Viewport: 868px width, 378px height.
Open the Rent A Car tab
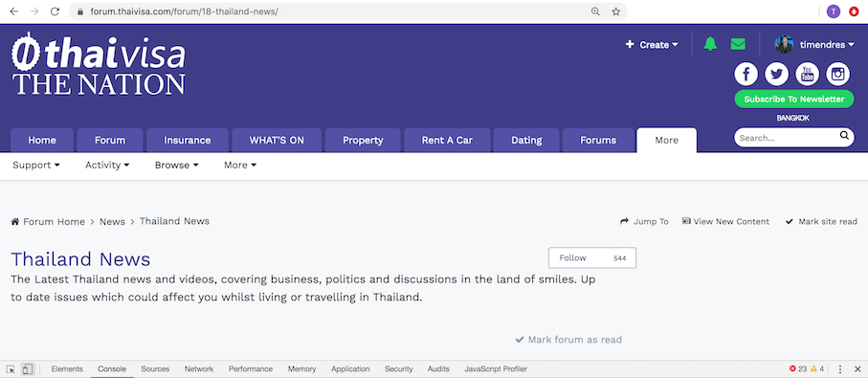point(447,140)
